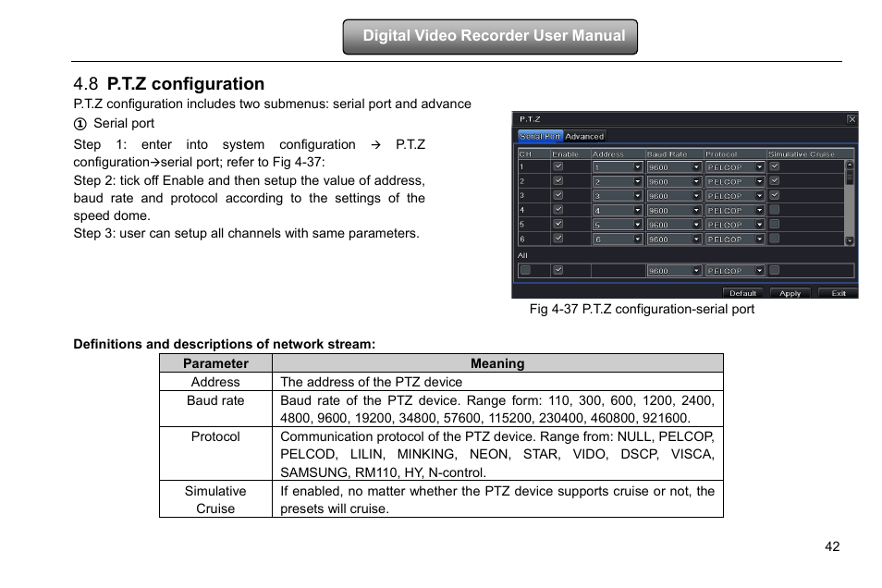Close the P.T.Z dialog with the X
The height and width of the screenshot is (588, 882).
[851, 118]
